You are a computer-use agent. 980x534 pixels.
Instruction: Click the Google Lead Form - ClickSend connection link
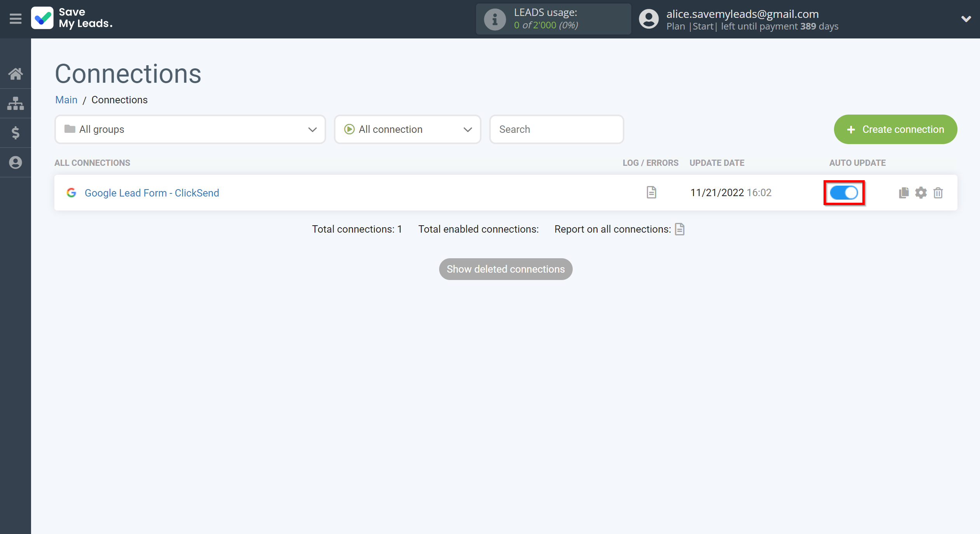tap(151, 193)
